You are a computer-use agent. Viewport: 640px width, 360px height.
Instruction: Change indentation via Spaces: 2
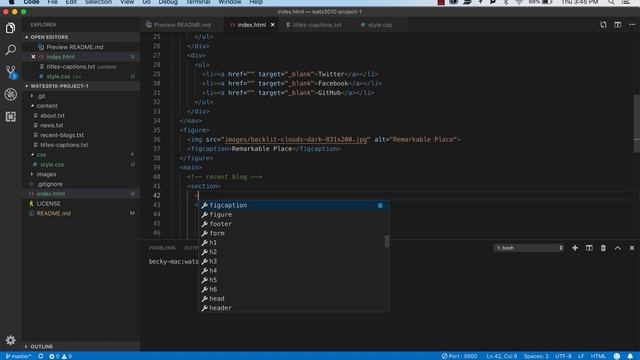click(x=536, y=356)
